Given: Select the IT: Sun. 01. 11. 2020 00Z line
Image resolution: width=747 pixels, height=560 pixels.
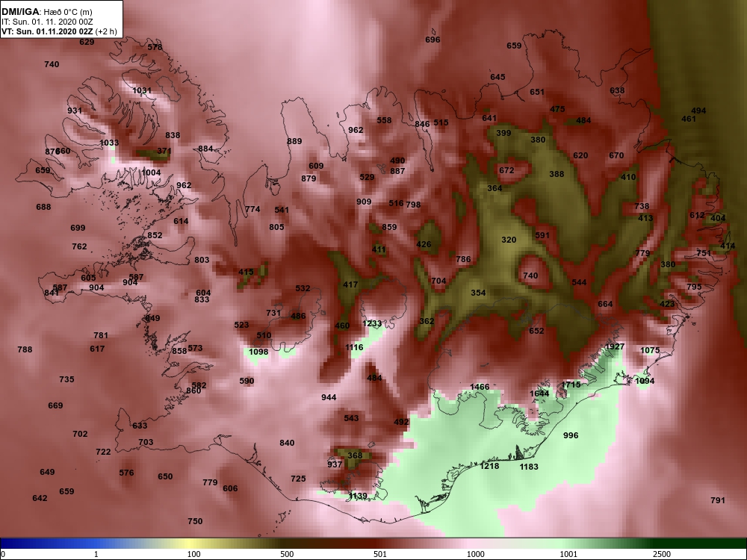Looking at the screenshot, I should [46, 22].
